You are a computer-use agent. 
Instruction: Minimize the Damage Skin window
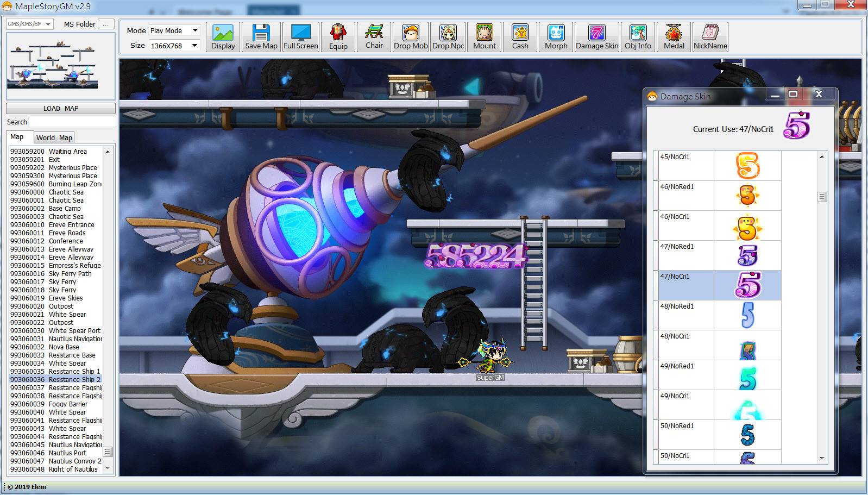coord(775,95)
